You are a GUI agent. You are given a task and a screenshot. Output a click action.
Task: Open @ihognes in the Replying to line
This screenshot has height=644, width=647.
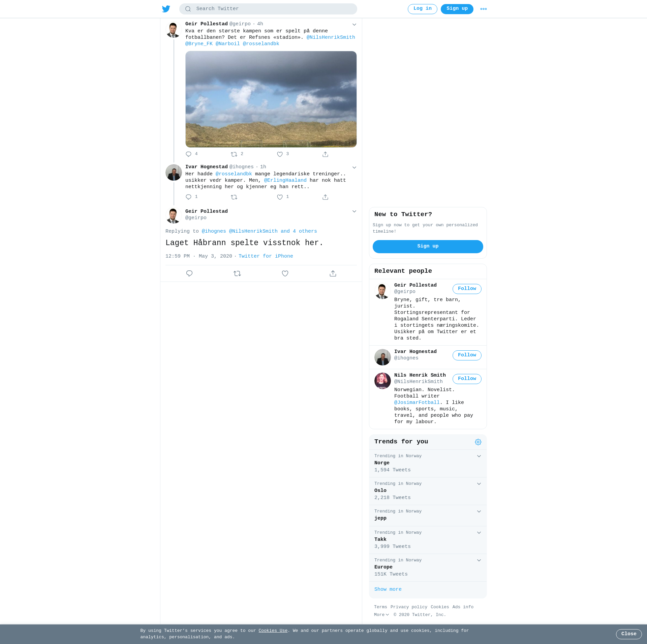pyautogui.click(x=214, y=231)
